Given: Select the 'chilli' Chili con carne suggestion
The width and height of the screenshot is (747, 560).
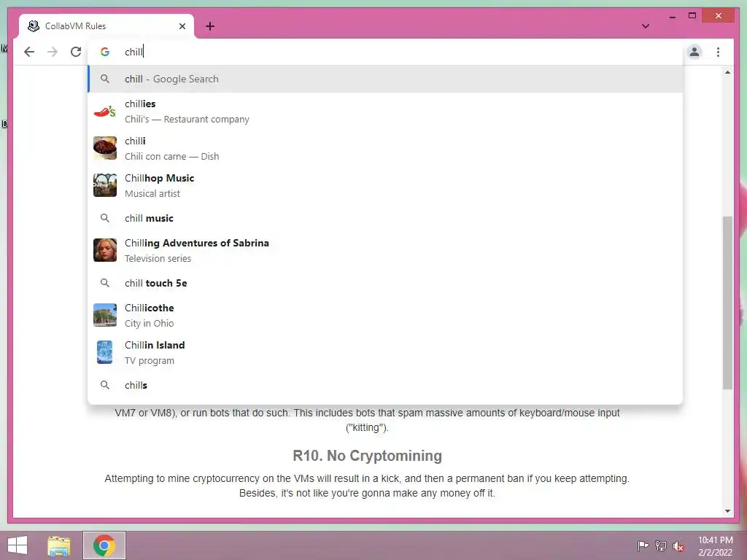Looking at the screenshot, I should [385, 149].
